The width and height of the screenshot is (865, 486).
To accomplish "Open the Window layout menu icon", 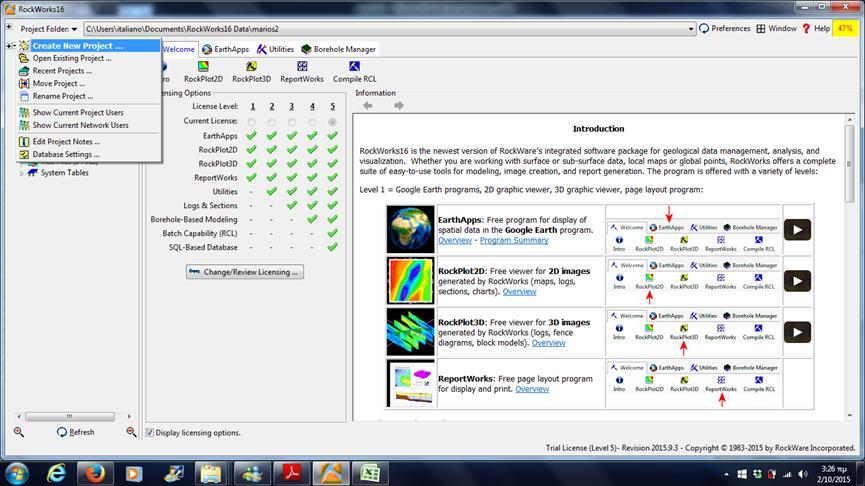I will point(761,29).
